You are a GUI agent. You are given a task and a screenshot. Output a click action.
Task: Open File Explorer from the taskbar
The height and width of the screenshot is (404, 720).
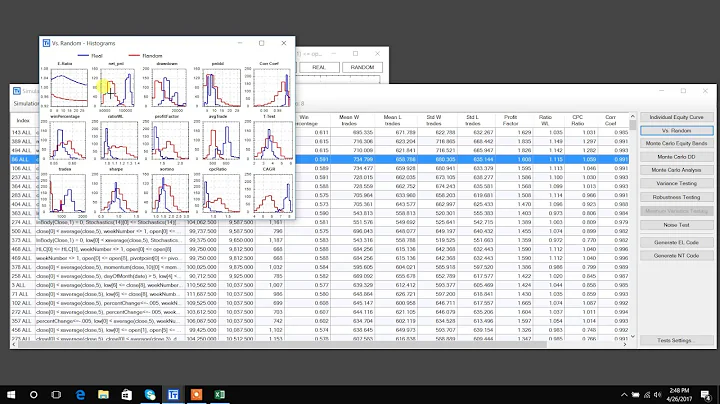103,394
